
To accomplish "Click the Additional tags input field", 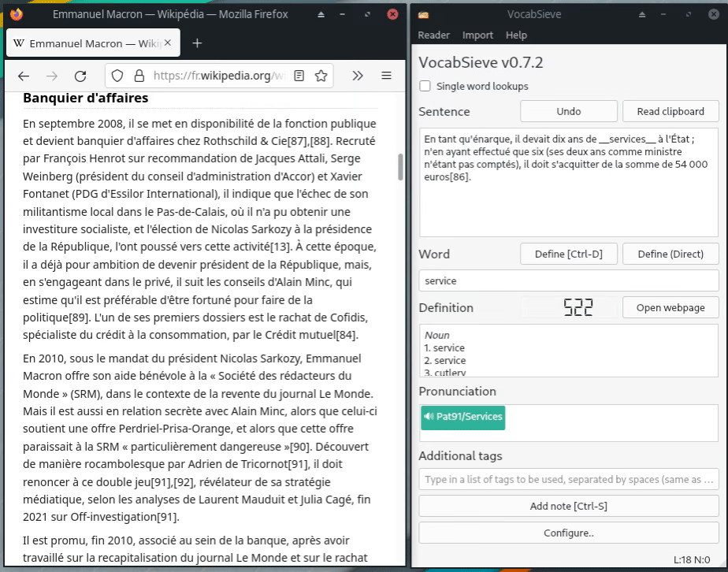I will [568, 479].
